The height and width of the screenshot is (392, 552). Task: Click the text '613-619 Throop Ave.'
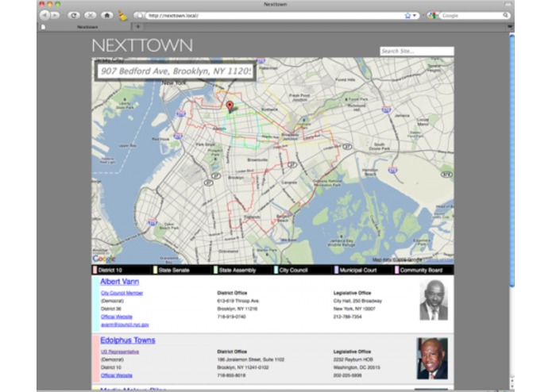(238, 301)
